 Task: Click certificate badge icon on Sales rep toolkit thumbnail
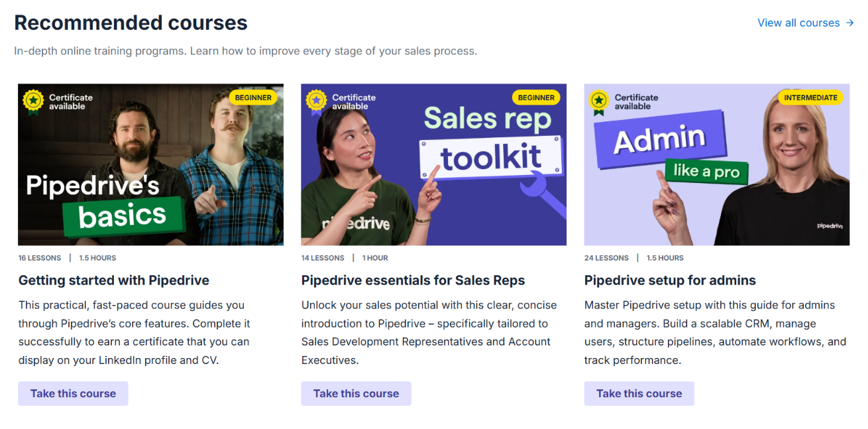click(x=316, y=101)
